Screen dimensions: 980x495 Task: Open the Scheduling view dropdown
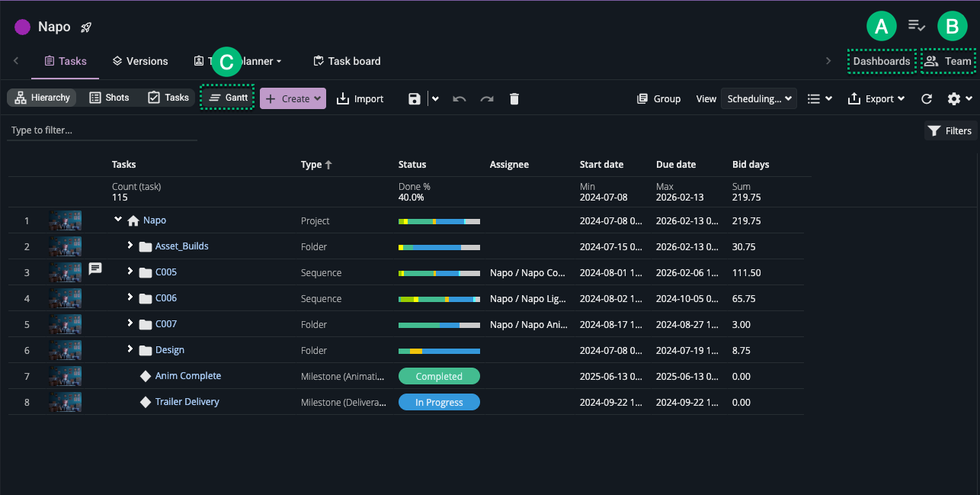[x=757, y=98]
